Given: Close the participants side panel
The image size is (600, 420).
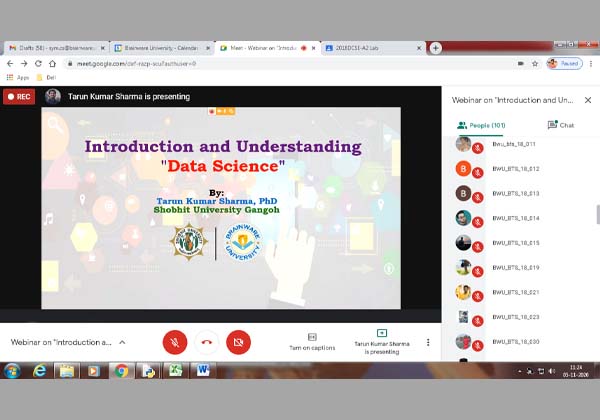Looking at the screenshot, I should 587,100.
